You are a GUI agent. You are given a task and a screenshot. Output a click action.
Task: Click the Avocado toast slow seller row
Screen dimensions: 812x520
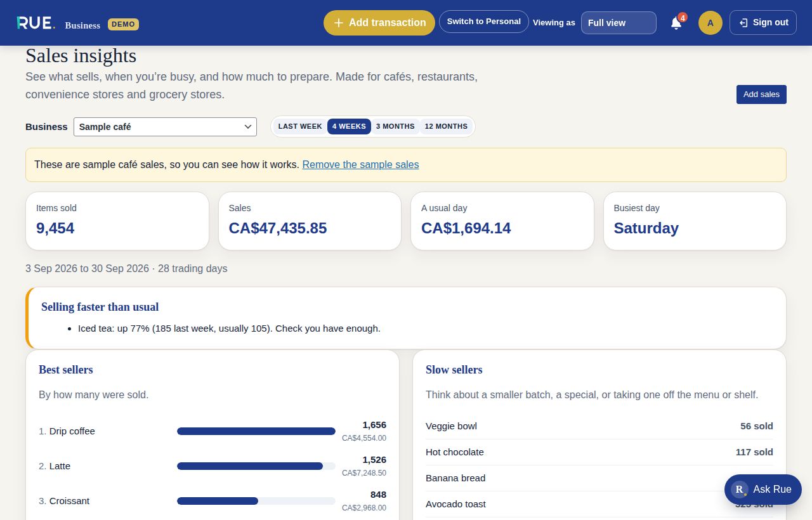pyautogui.click(x=599, y=504)
